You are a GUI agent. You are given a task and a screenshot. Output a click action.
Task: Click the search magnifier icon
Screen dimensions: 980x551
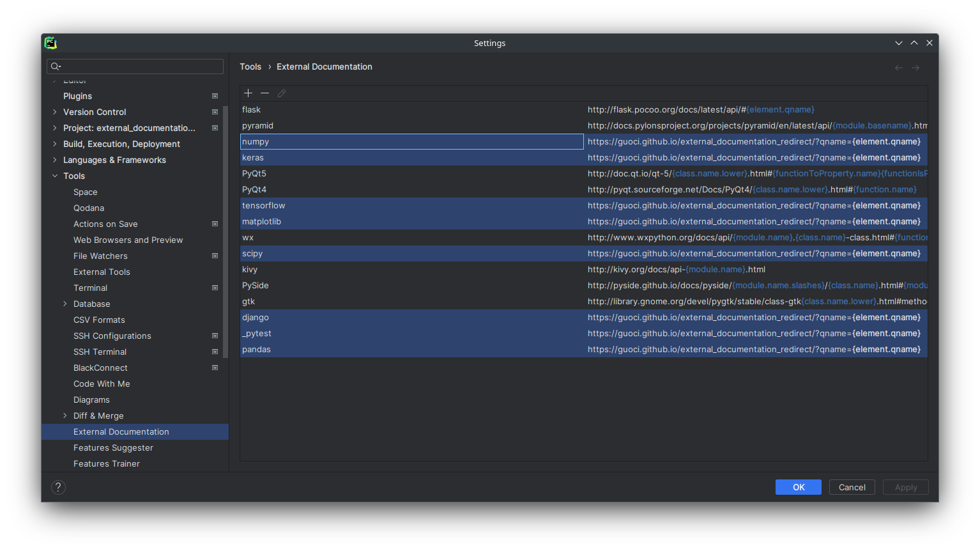(56, 66)
